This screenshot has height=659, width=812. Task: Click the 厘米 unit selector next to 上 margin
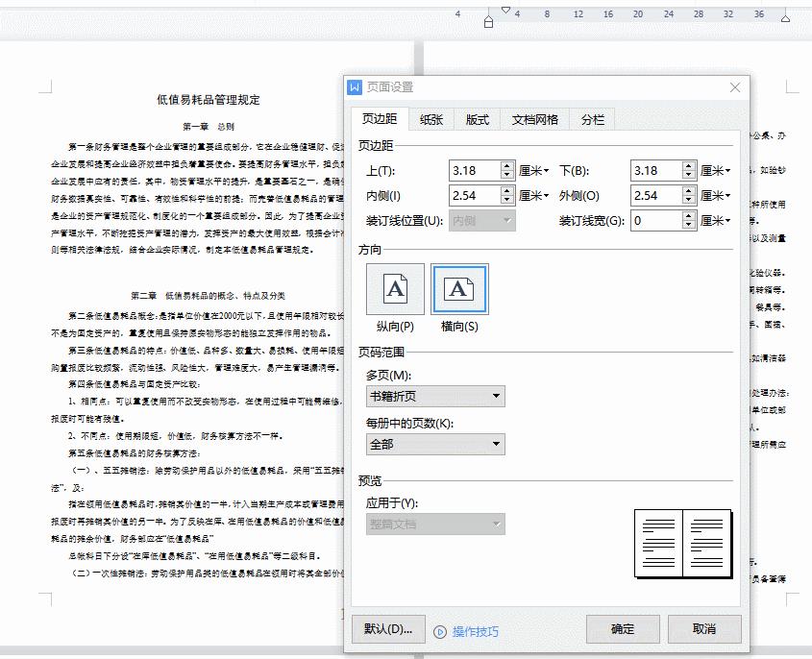pos(532,169)
